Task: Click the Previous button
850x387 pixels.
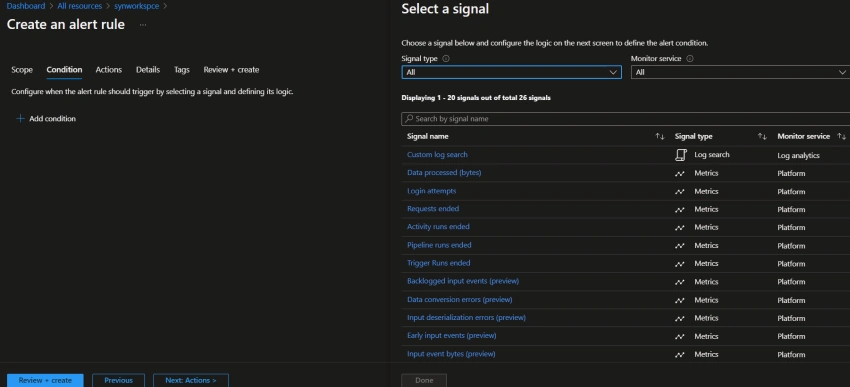Action: pyautogui.click(x=118, y=380)
